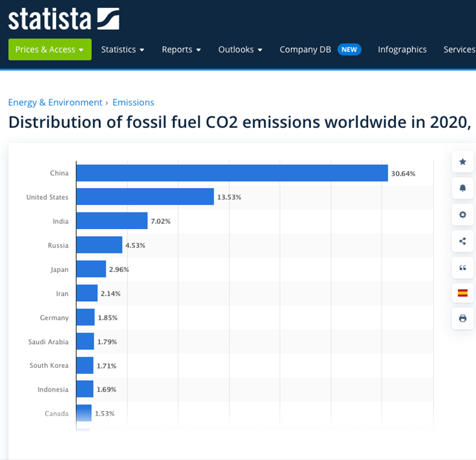Click the 2.14% value label

(111, 293)
